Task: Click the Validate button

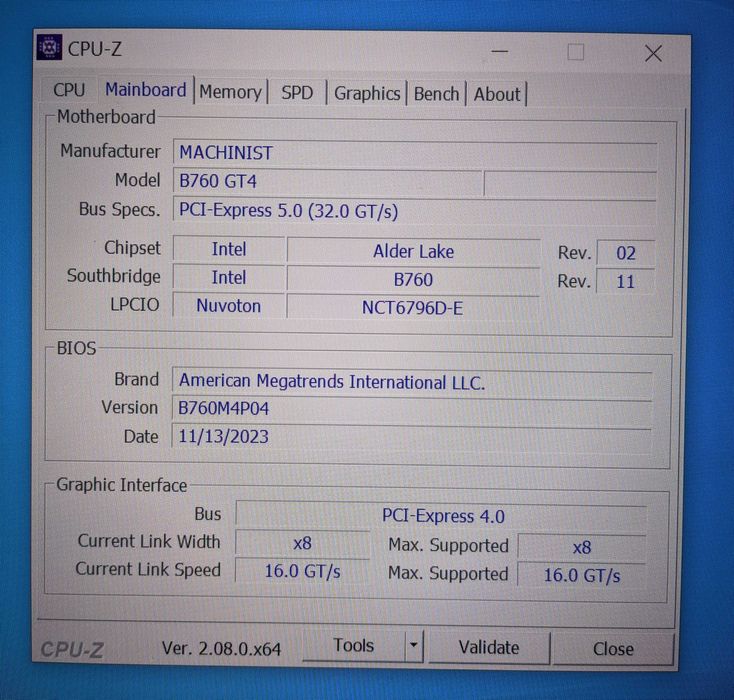Action: point(489,647)
